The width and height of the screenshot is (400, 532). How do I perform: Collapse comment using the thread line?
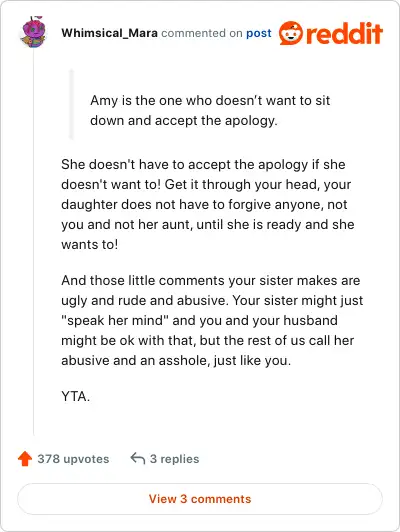(x=33, y=243)
